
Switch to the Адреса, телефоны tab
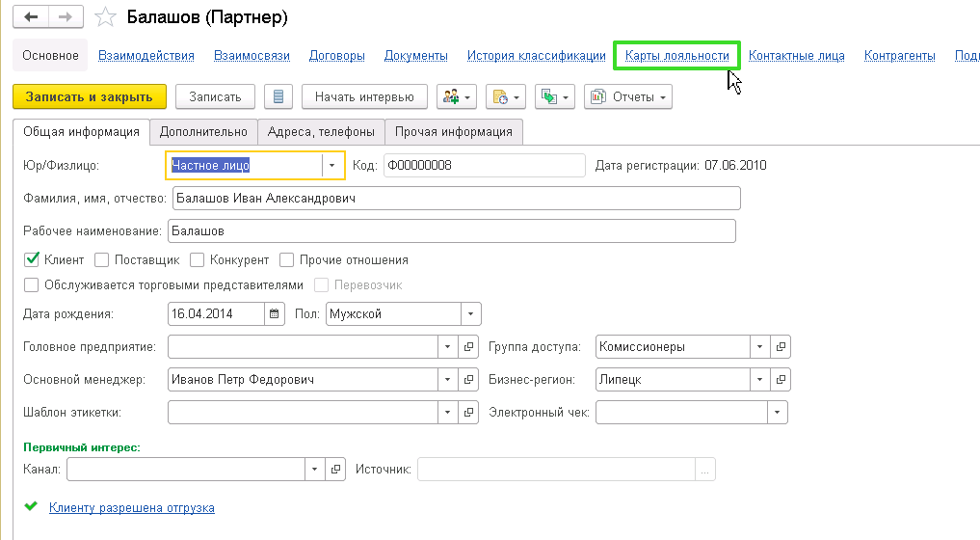(321, 132)
